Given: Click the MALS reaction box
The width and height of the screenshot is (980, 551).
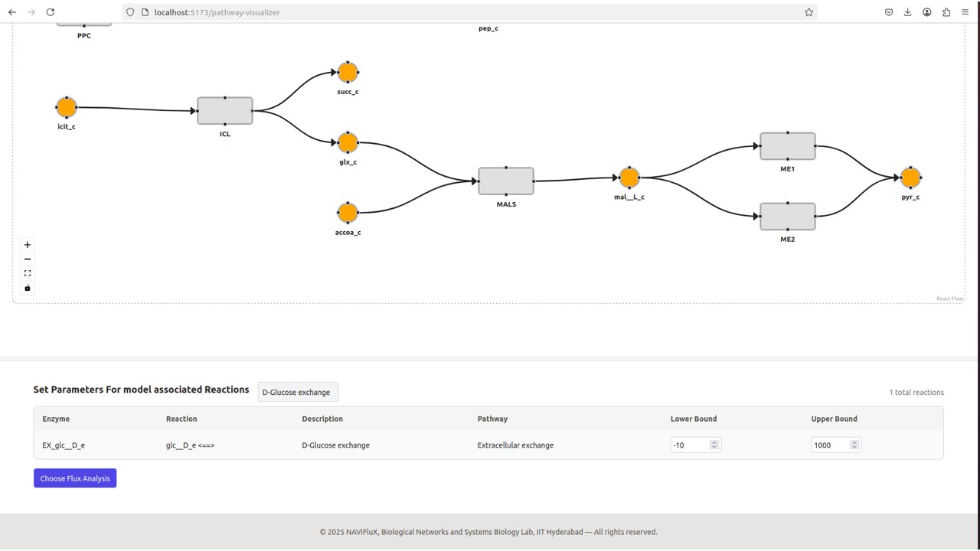Looking at the screenshot, I should pos(506,181).
